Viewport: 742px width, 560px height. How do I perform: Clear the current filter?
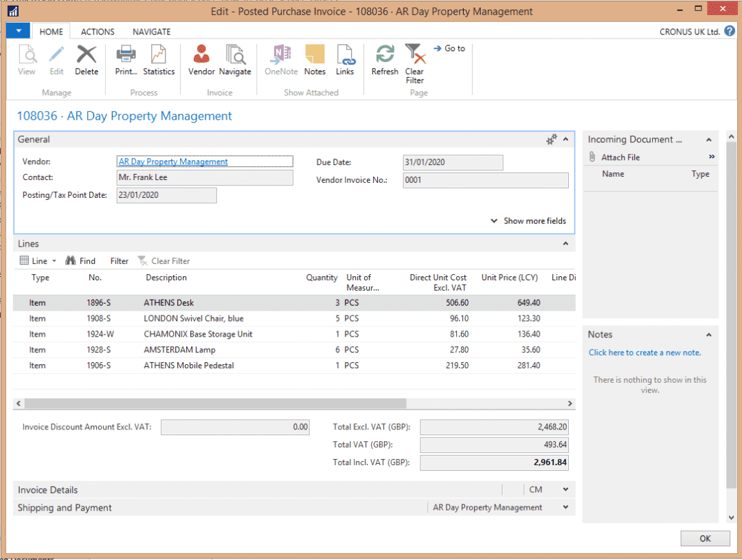tap(414, 60)
